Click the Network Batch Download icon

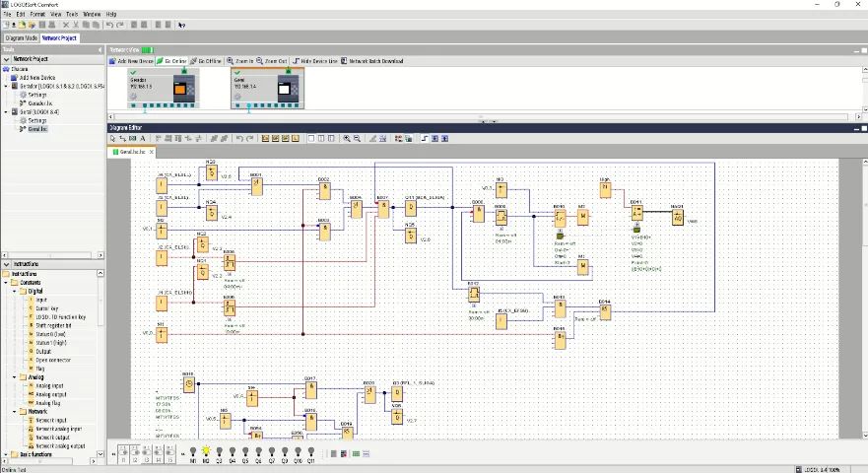tap(344, 61)
